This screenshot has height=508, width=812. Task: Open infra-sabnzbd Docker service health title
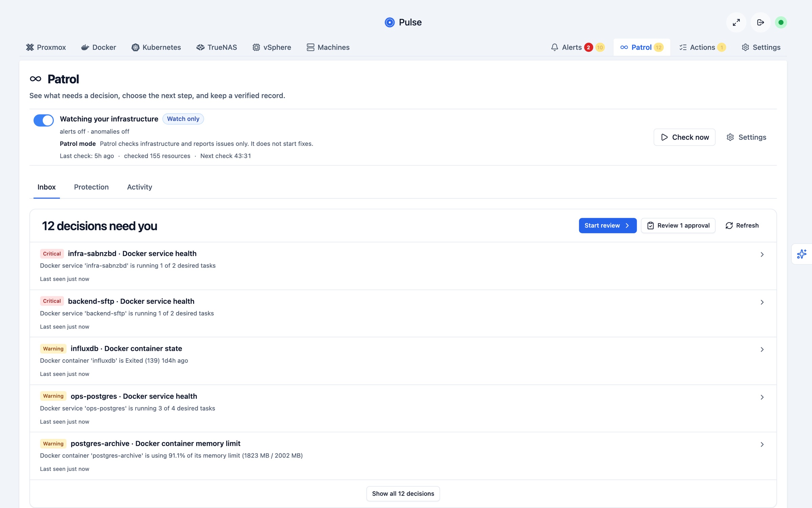coord(132,254)
